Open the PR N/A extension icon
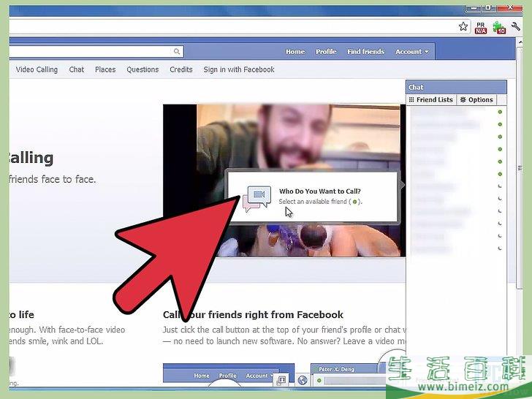 pos(481,28)
